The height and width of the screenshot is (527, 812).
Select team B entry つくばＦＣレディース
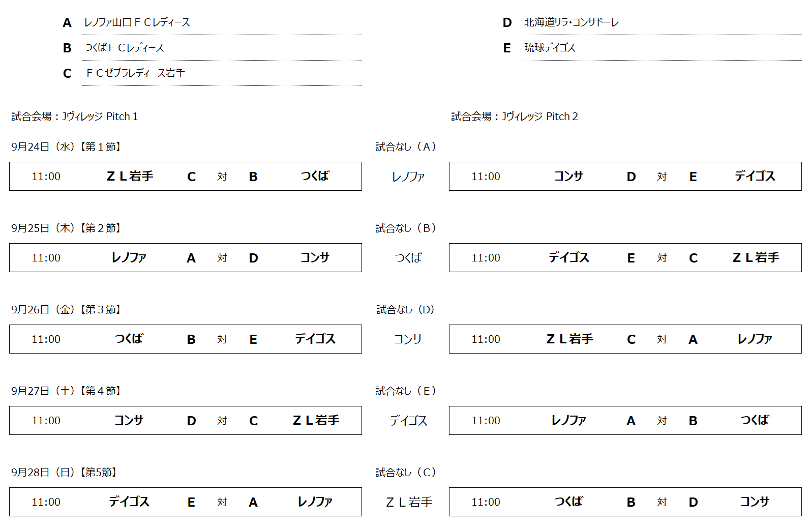click(124, 48)
